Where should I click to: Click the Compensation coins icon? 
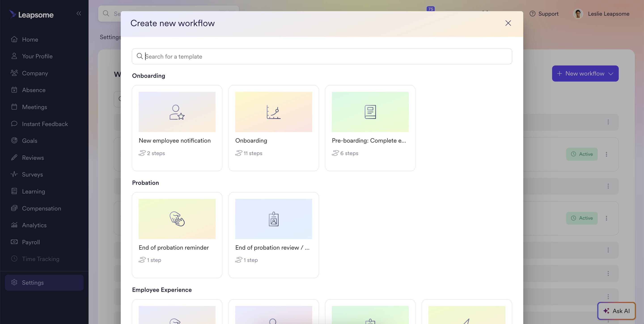(14, 208)
